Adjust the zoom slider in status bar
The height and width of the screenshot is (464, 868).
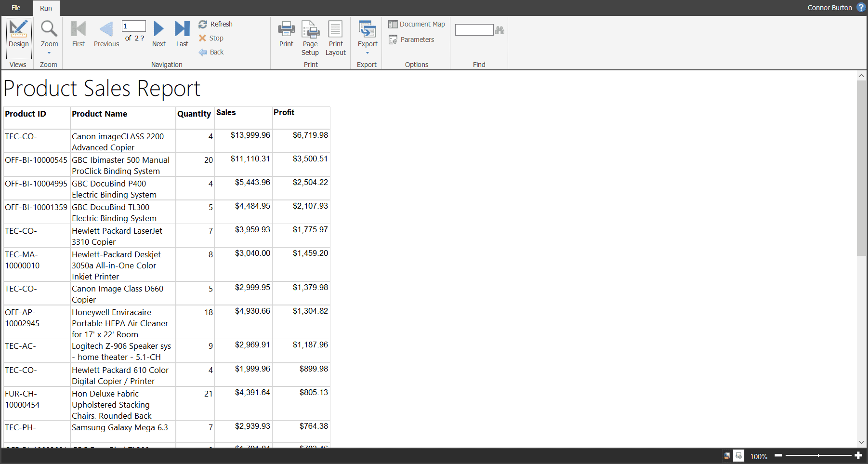click(818, 455)
